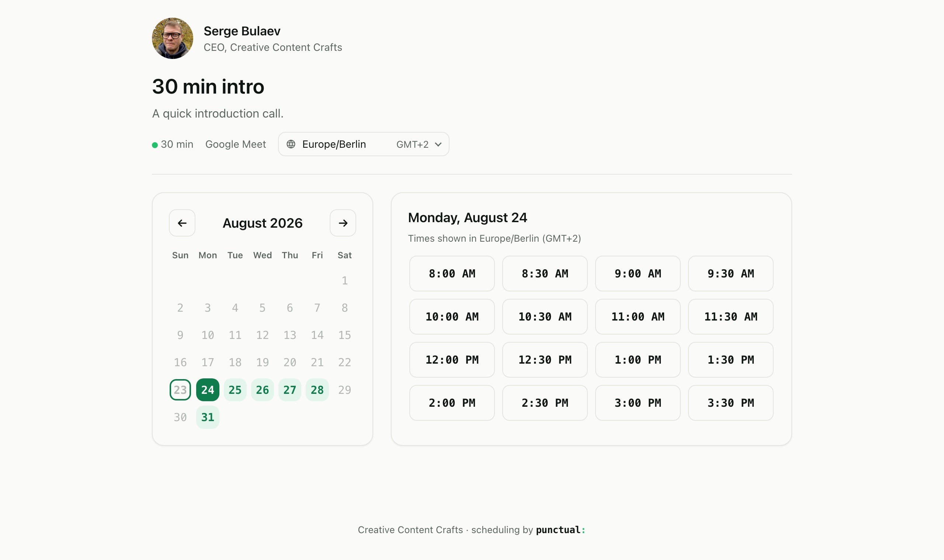This screenshot has width=944, height=560.
Task: Click 'Times shown in Europe/Berlin (GMT+2)' note
Action: (x=494, y=238)
